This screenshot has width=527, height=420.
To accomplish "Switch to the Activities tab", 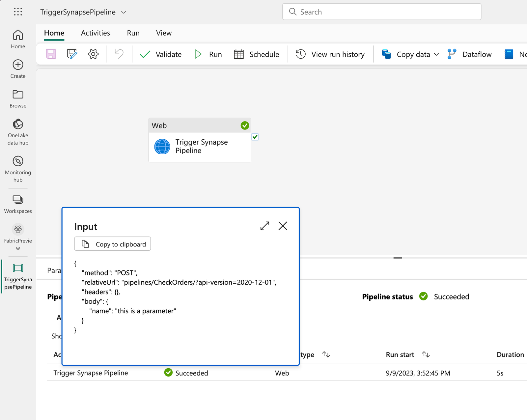I will pyautogui.click(x=95, y=33).
